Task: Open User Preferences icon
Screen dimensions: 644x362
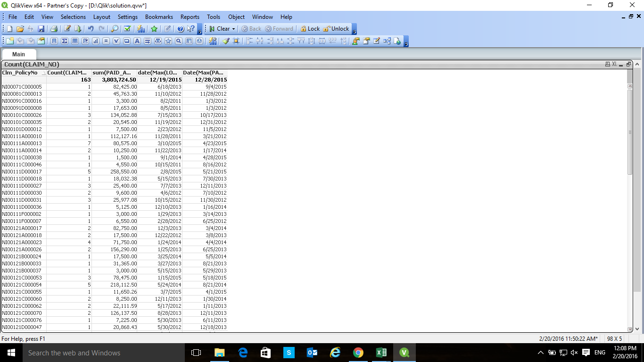Action: tap(356, 41)
